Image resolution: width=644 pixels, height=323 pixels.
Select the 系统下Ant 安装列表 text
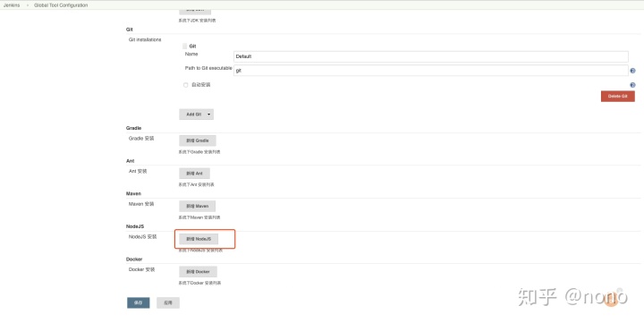(x=196, y=185)
